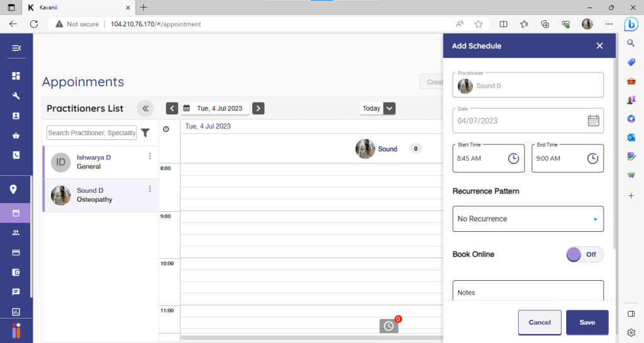This screenshot has height=343, width=644.
Task: Click the filter funnel icon in Practitioners List
Action: coord(145,133)
